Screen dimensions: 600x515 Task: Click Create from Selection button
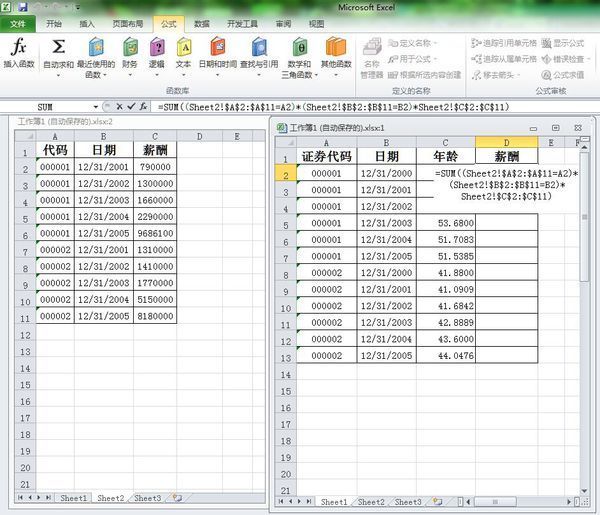pyautogui.click(x=424, y=75)
